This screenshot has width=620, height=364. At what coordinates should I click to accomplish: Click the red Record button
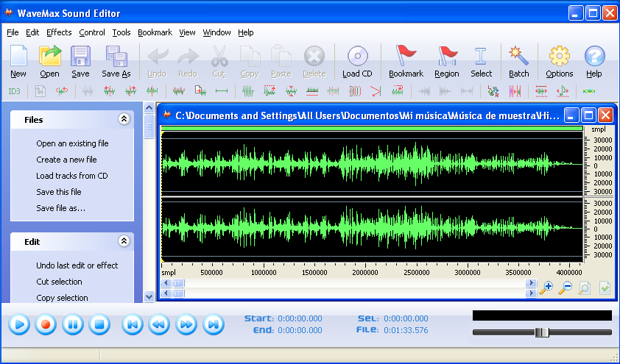[x=46, y=324]
